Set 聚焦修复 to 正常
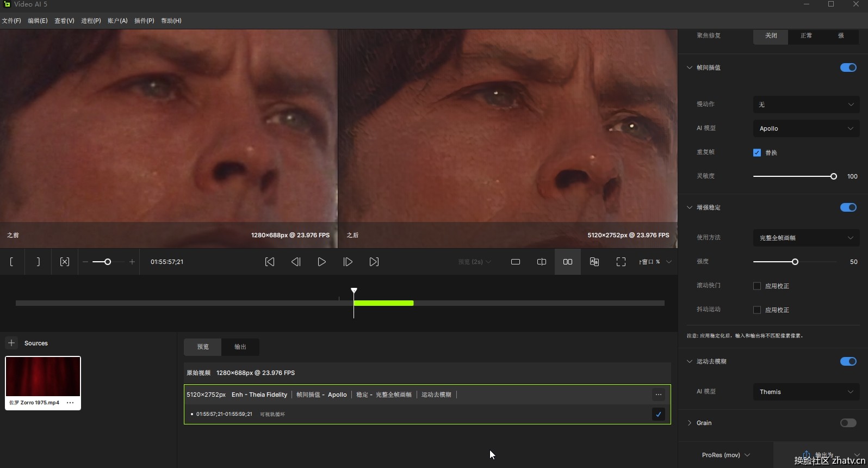 click(x=807, y=36)
